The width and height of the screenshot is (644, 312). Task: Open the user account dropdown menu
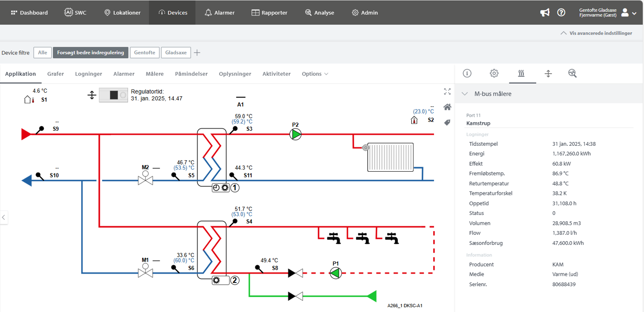629,13
